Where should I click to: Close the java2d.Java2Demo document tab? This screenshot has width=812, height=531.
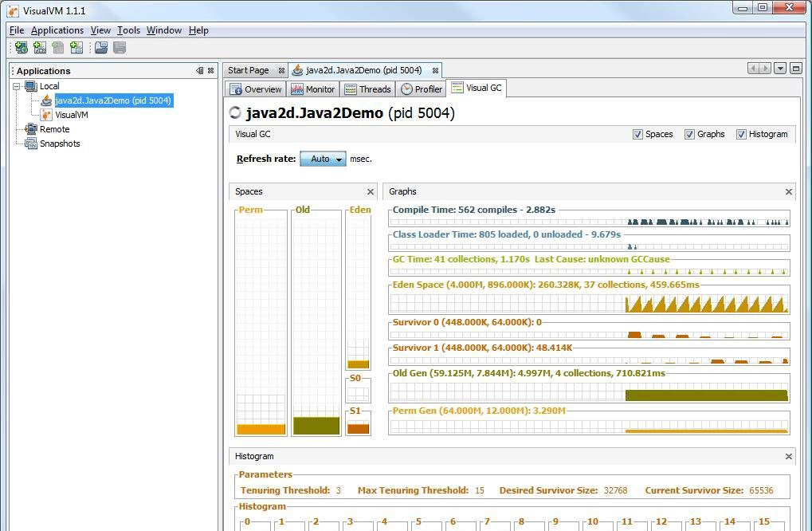point(435,70)
